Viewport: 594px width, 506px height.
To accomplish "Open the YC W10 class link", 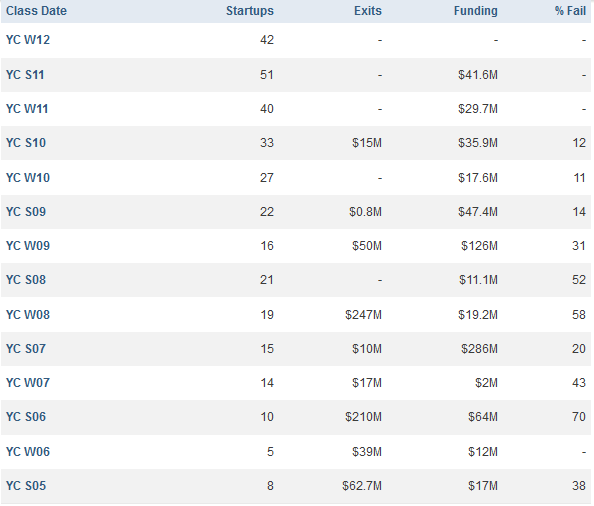I will click(28, 178).
